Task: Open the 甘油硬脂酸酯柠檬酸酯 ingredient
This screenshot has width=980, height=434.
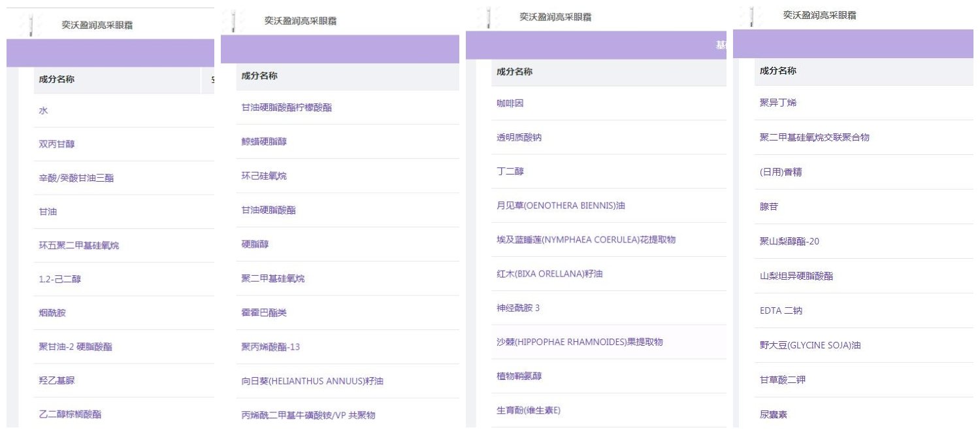Action: click(287, 107)
